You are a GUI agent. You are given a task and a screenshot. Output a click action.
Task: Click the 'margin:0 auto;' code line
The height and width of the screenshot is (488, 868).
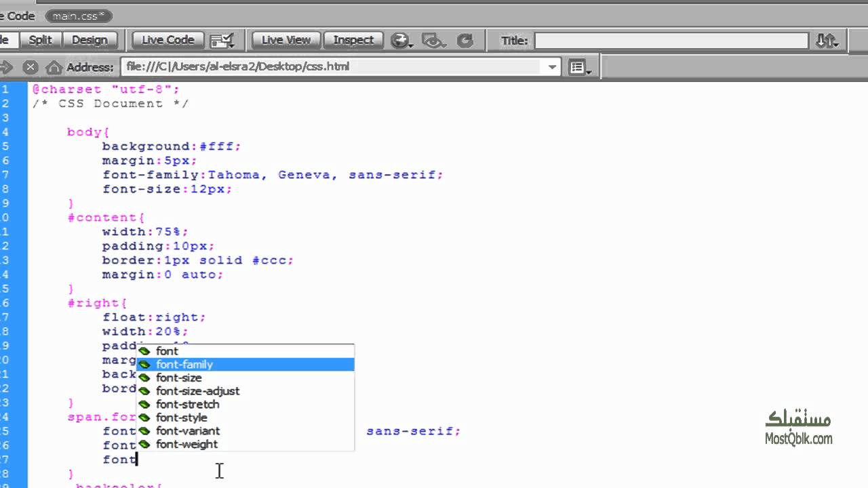[163, 274]
